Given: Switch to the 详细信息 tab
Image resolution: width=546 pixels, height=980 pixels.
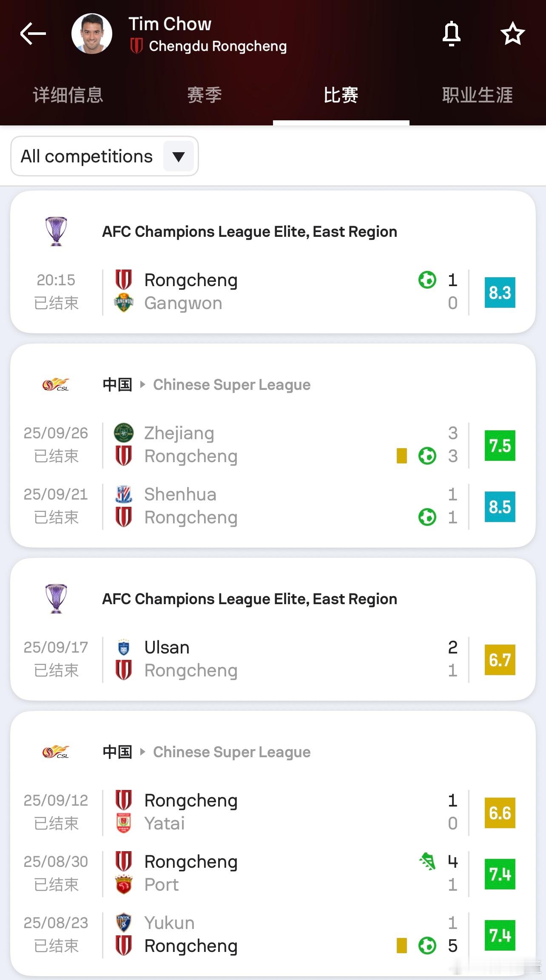Looking at the screenshot, I should coord(68,95).
